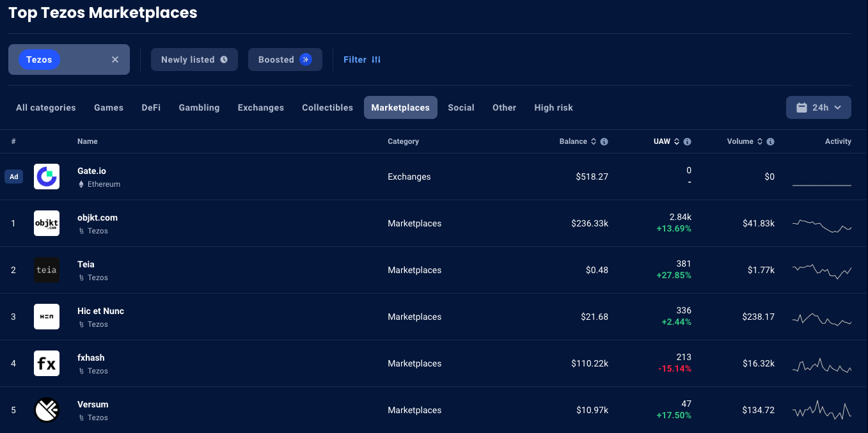Open the 24h time range dropdown

(818, 107)
